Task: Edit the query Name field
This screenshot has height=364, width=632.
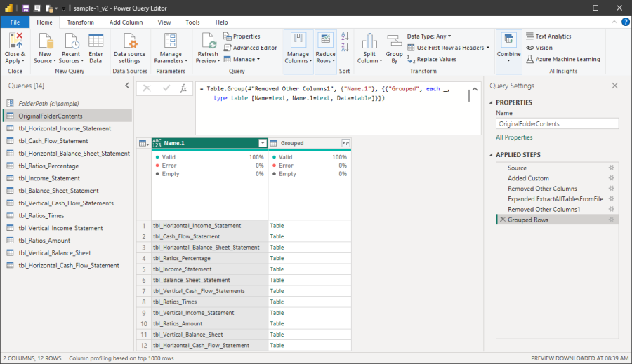Action: tap(557, 124)
